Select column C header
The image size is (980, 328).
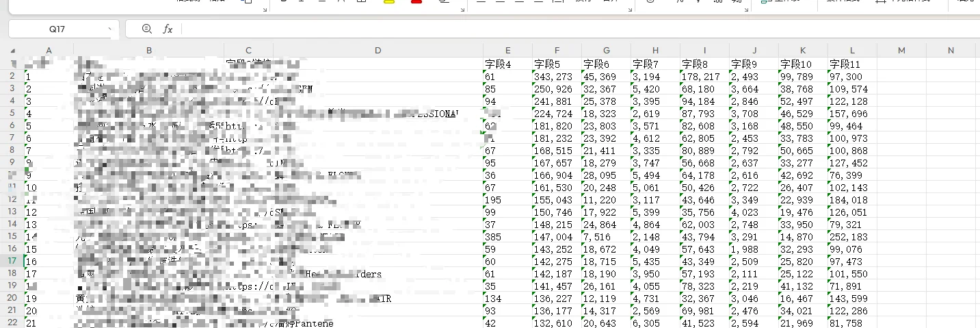[x=248, y=51]
